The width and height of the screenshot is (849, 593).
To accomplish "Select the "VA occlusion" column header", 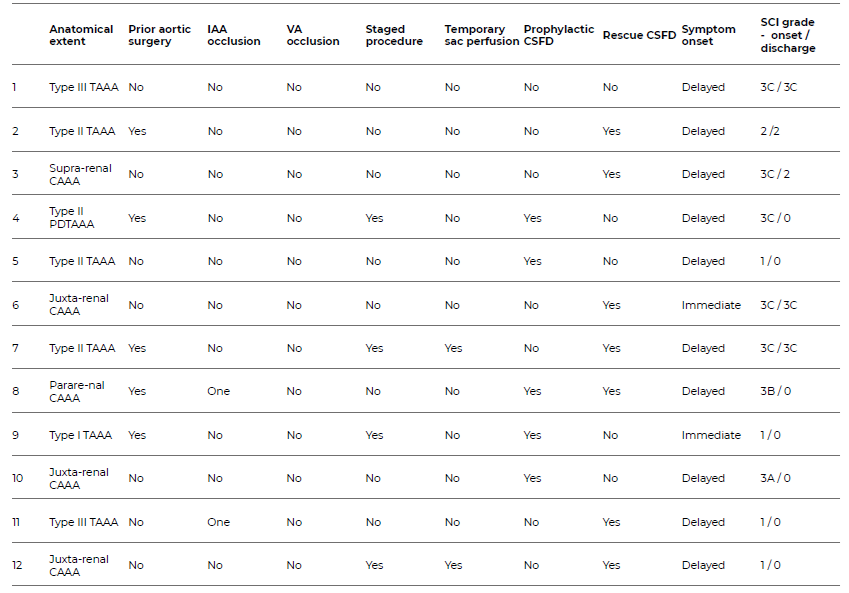I will 308,35.
